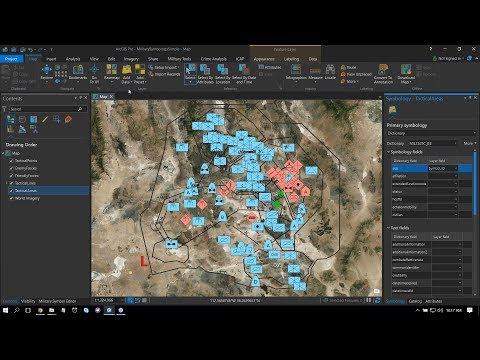The height and width of the screenshot is (360, 480).
Task: Open the Military Tools ribbon tab
Action: [179, 59]
